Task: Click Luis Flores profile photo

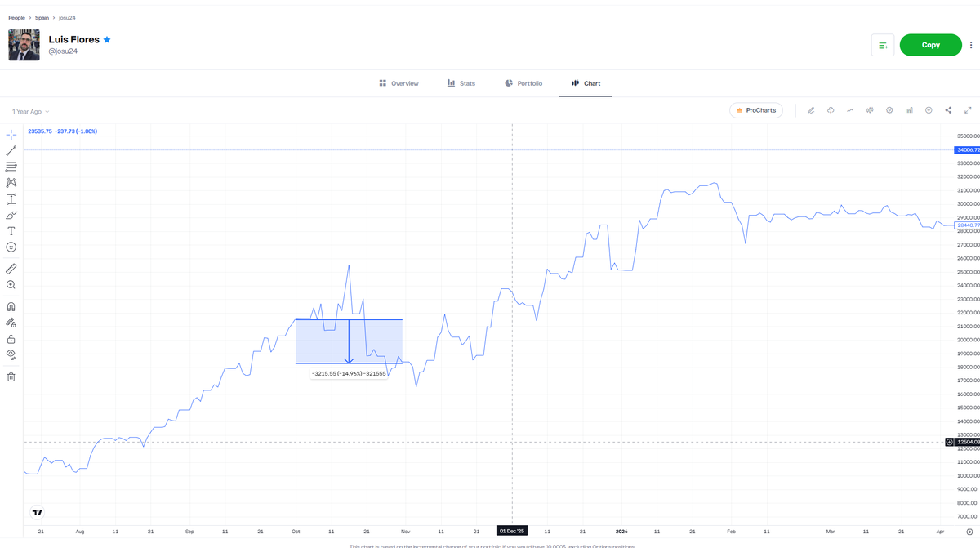Action: pos(24,45)
